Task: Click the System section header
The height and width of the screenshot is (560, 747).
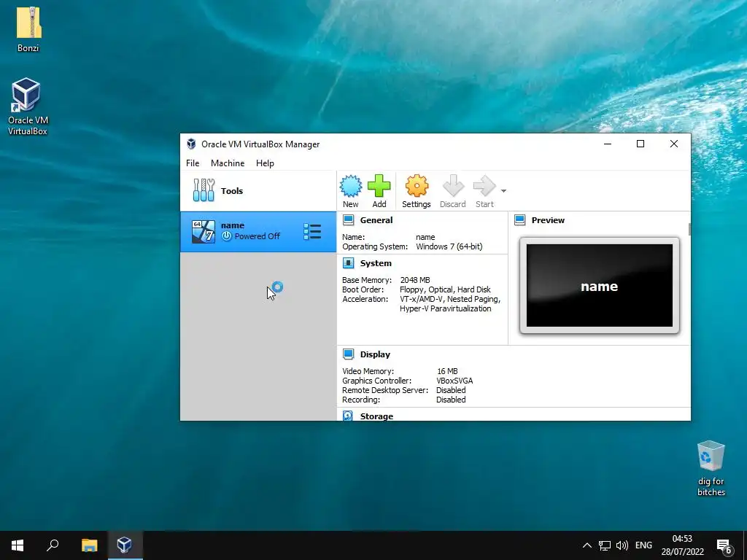Action: point(376,262)
